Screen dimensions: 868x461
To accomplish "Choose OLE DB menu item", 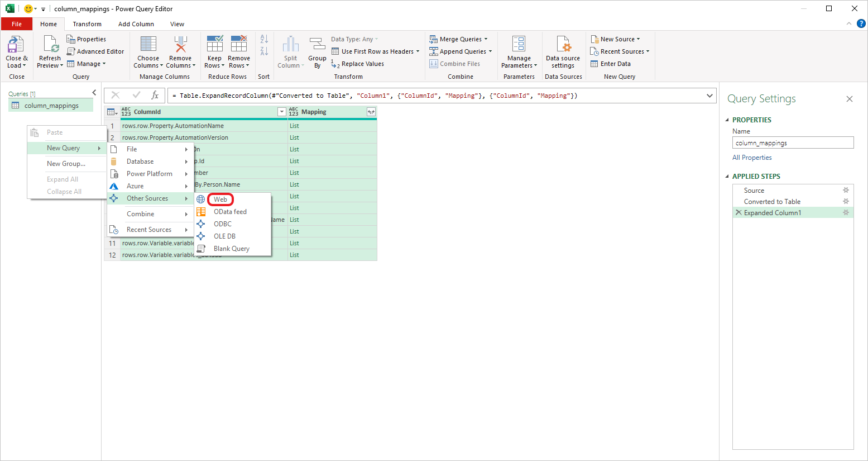I will pos(233,236).
